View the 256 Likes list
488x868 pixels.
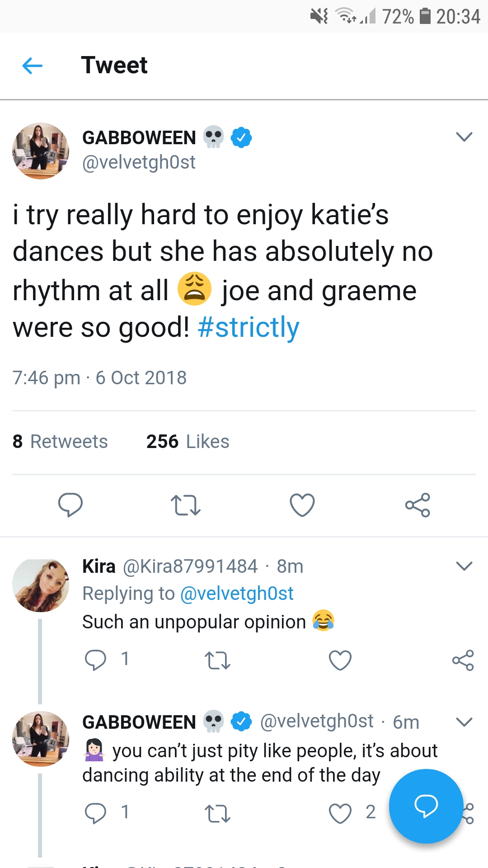click(x=188, y=442)
